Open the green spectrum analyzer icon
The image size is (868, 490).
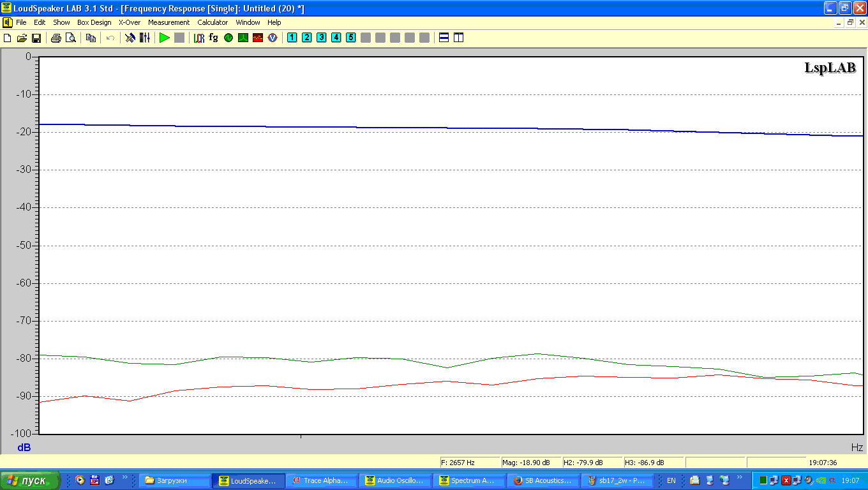coord(243,38)
